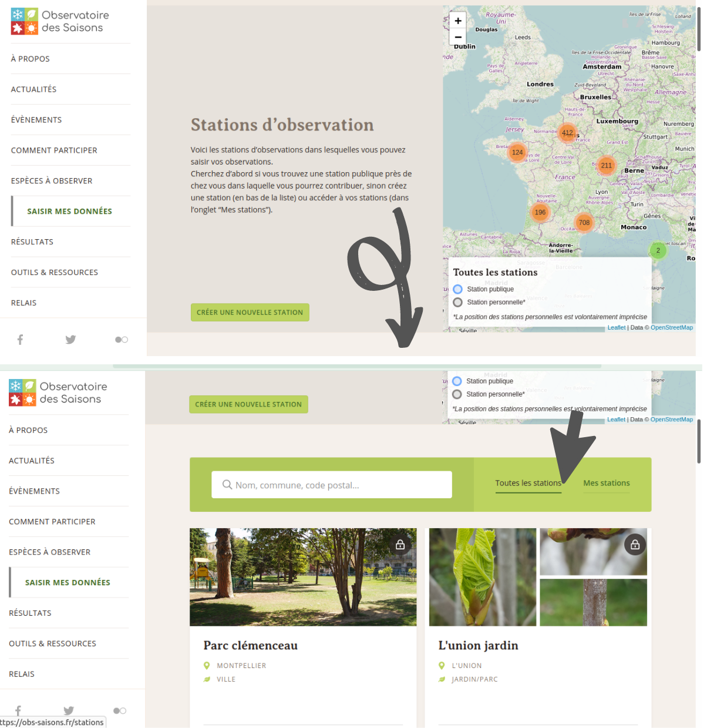Click Observatoire des Saisons logo in lower screenshot
The image size is (707, 728).
(58, 392)
